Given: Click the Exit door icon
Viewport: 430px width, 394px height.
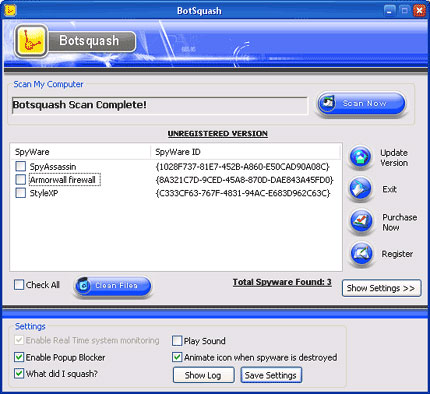Looking at the screenshot, I should [x=360, y=189].
